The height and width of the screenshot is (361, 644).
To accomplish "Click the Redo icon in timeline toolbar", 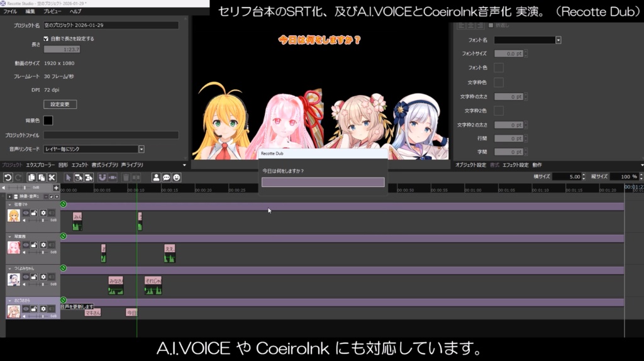I will (x=18, y=177).
